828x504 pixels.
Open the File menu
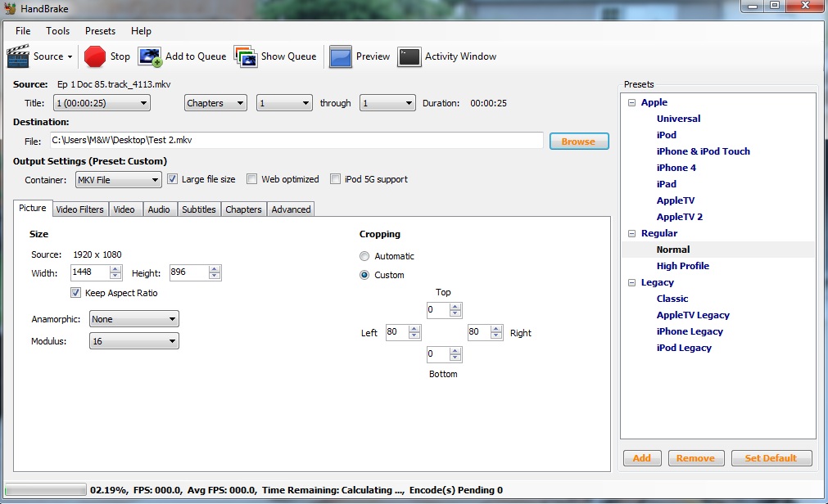[x=23, y=31]
